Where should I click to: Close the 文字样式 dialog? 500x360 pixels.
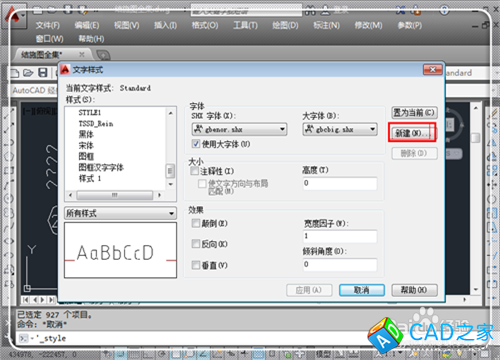433,70
